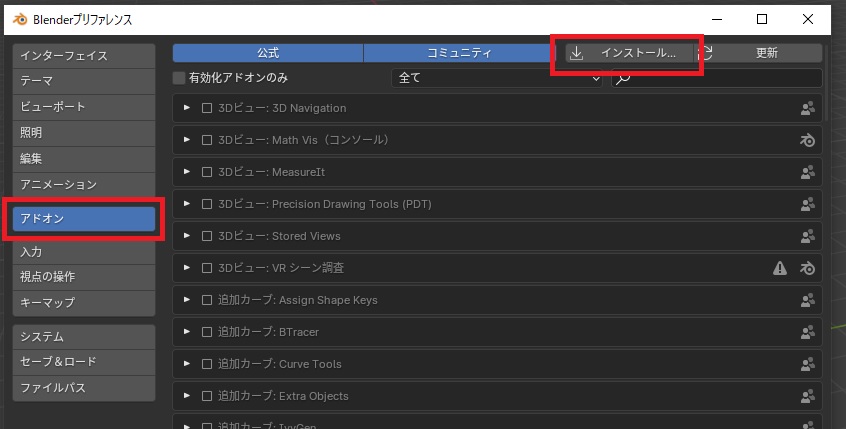Open the キーマップ preferences section

84,303
